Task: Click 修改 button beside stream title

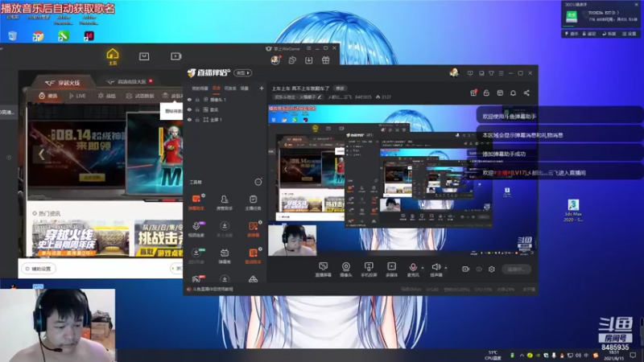Action: pyautogui.click(x=340, y=88)
